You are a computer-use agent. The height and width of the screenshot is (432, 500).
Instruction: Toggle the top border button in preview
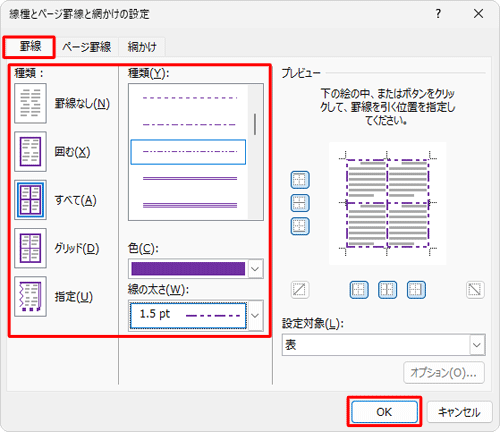300,180
